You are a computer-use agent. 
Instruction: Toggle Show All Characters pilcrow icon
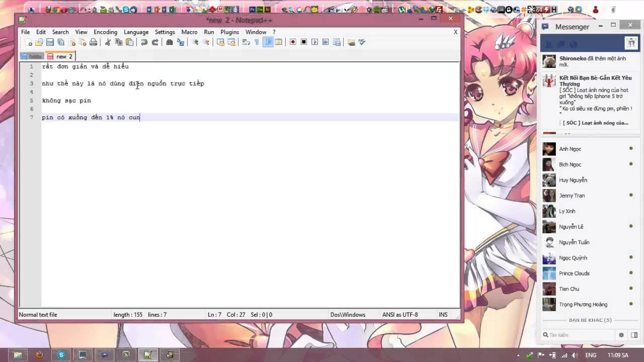click(257, 42)
